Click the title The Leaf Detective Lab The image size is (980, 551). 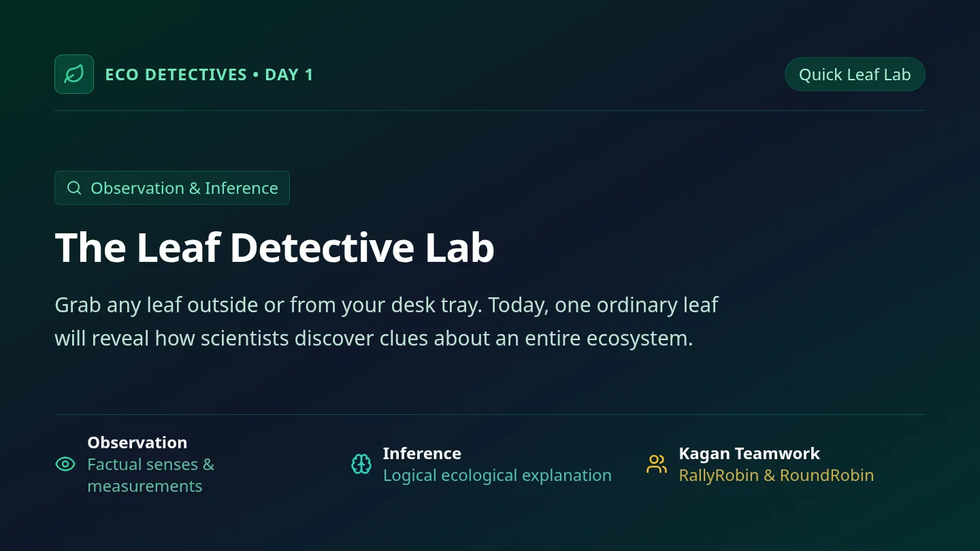click(x=274, y=247)
